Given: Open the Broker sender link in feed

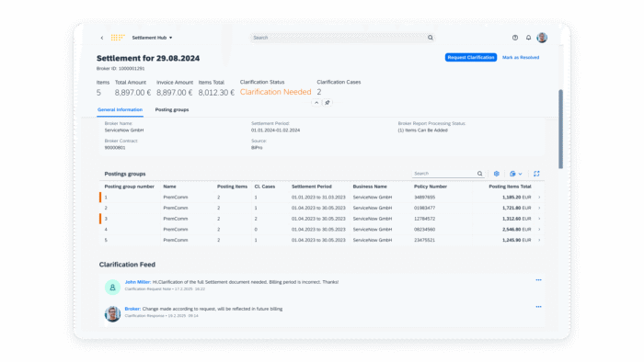Looking at the screenshot, I should point(132,309).
